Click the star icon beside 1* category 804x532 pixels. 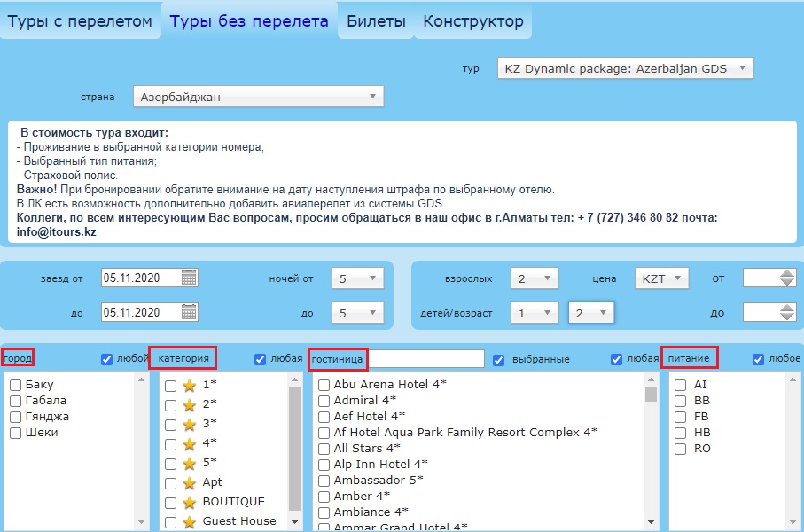[x=188, y=385]
